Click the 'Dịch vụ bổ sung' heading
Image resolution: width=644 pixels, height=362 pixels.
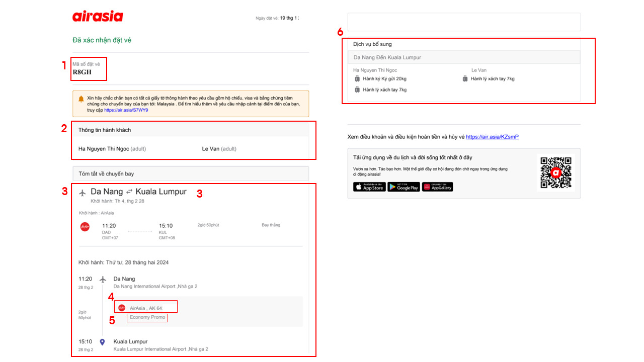372,44
